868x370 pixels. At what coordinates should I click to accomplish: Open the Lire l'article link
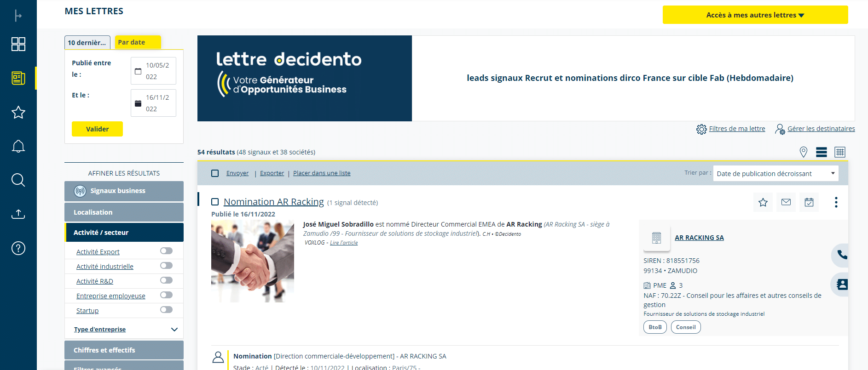pyautogui.click(x=344, y=243)
